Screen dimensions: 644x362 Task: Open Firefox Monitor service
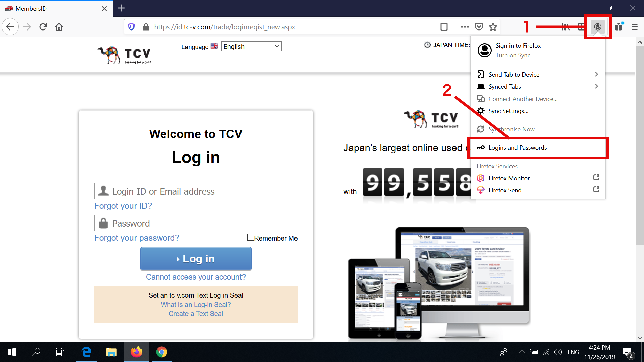(x=538, y=178)
